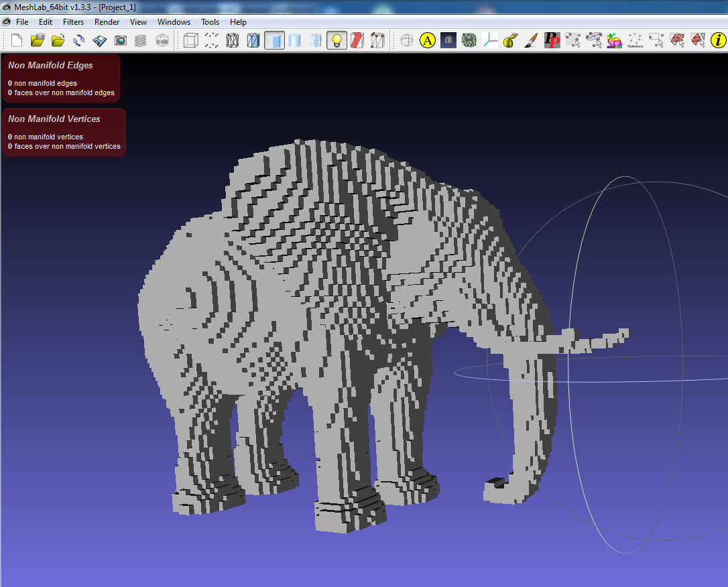Toggle flat lines shading mode
Viewport: 728px width, 587px height.
coord(274,40)
